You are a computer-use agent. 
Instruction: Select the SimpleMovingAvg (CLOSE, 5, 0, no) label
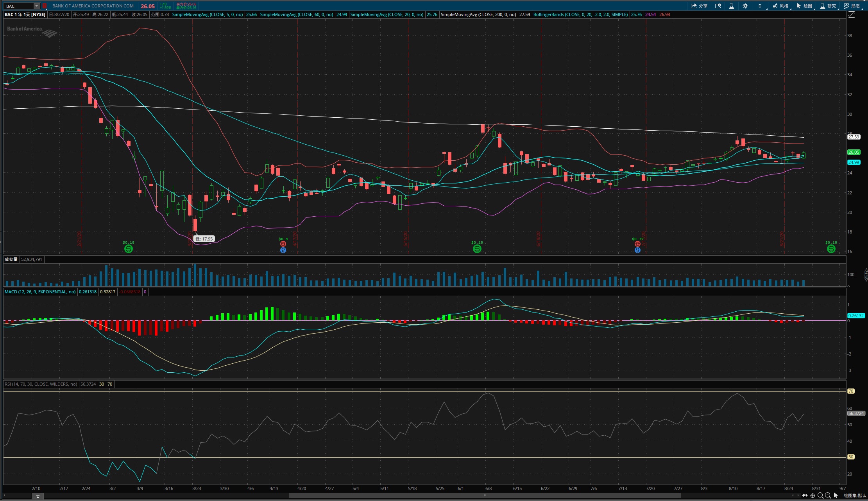[x=208, y=14]
